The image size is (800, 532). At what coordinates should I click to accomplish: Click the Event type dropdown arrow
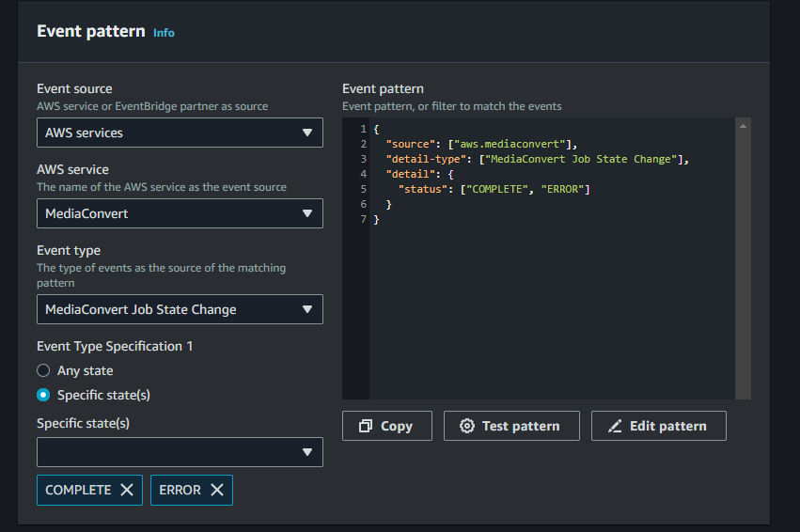coord(307,309)
